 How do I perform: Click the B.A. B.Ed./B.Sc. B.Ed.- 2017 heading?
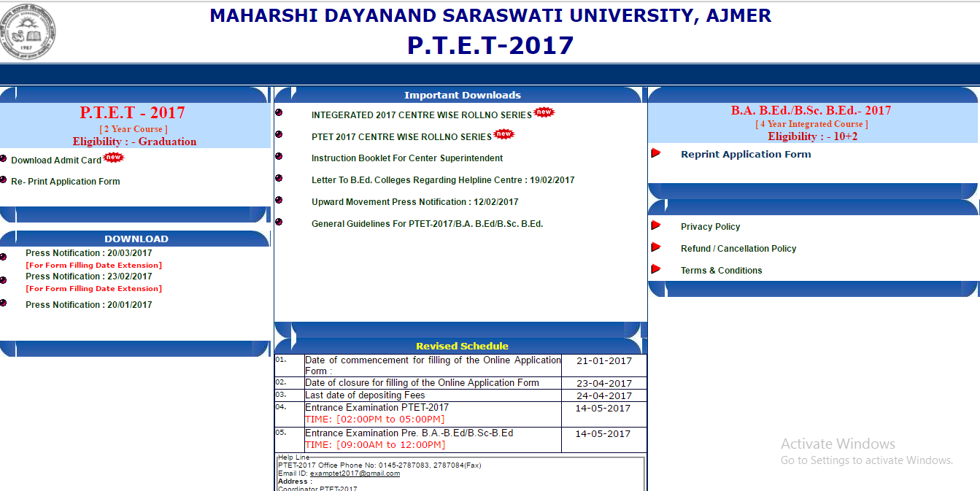coord(811,111)
